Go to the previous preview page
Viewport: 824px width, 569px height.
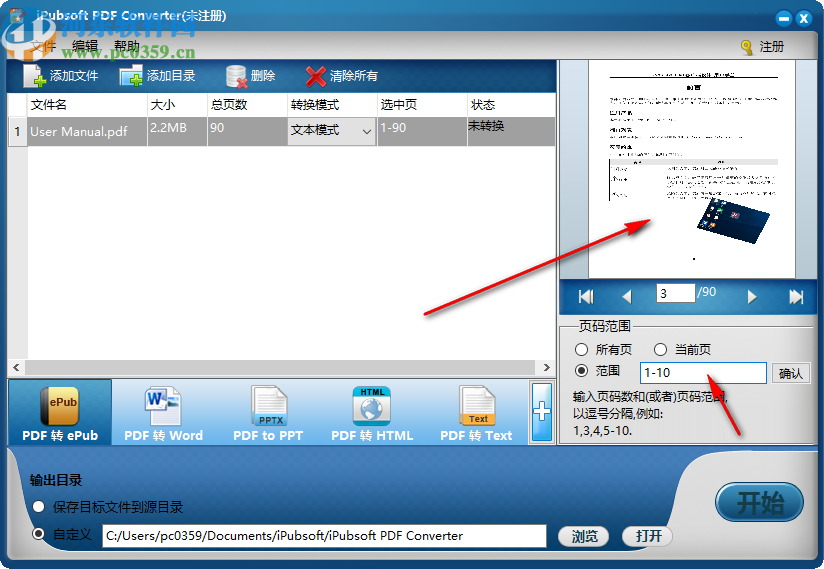point(626,297)
